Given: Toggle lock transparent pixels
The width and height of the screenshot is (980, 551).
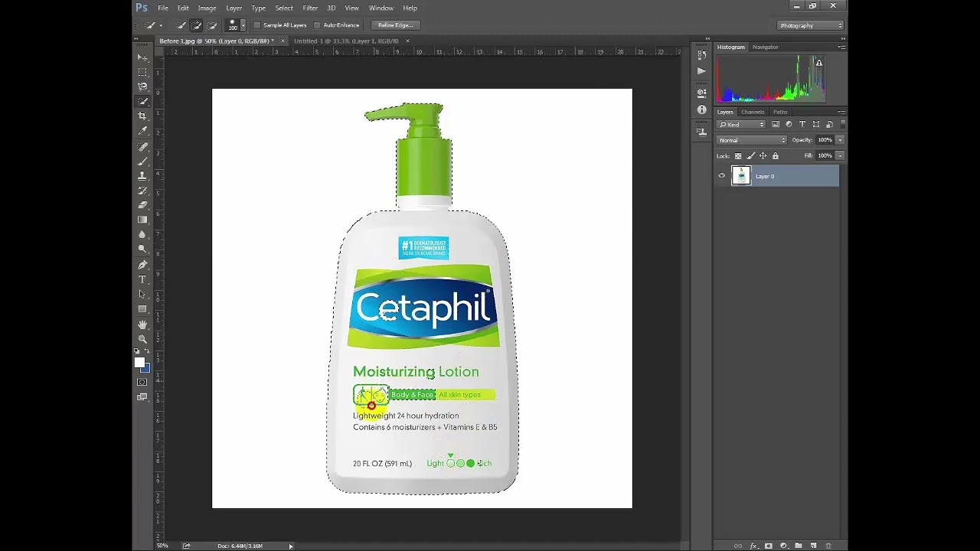Looking at the screenshot, I should pyautogui.click(x=738, y=156).
